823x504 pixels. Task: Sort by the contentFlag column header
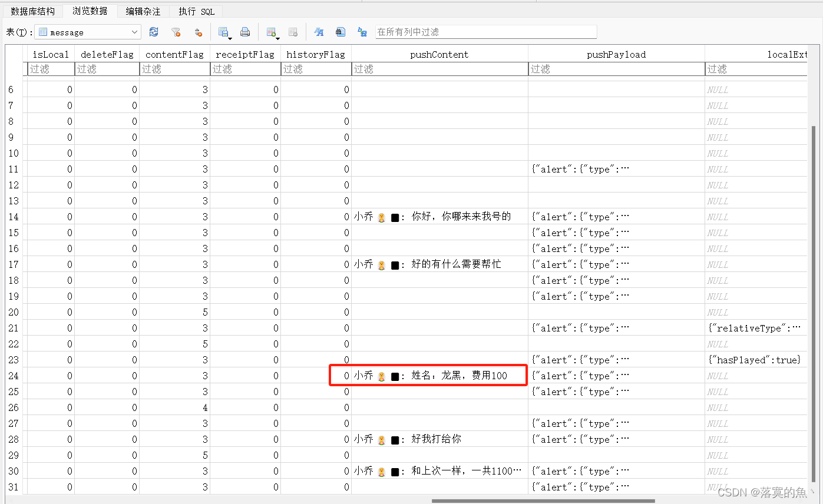[x=175, y=54]
